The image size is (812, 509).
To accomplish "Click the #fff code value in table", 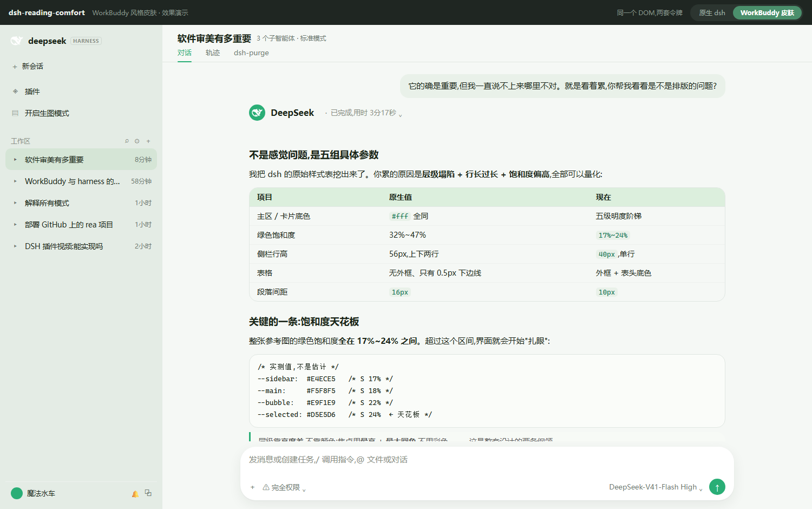I will 400,216.
